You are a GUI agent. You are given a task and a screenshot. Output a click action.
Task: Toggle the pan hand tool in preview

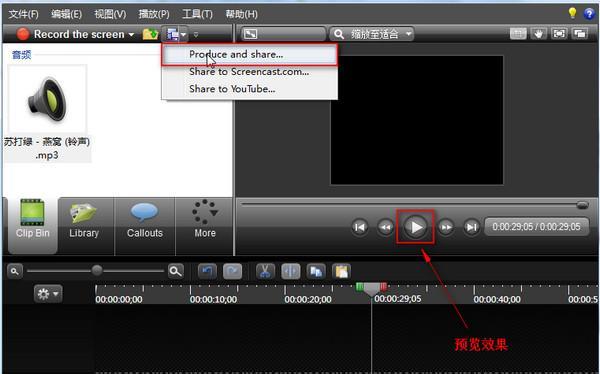539,34
